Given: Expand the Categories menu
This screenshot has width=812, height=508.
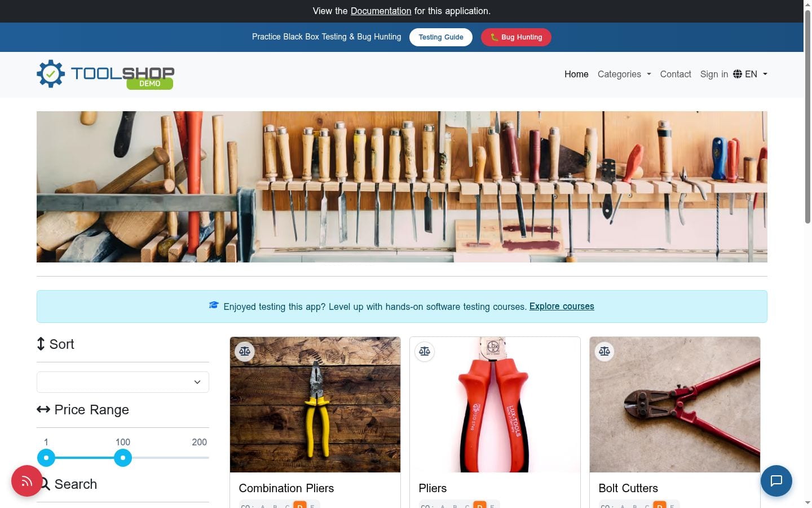Looking at the screenshot, I should tap(624, 74).
